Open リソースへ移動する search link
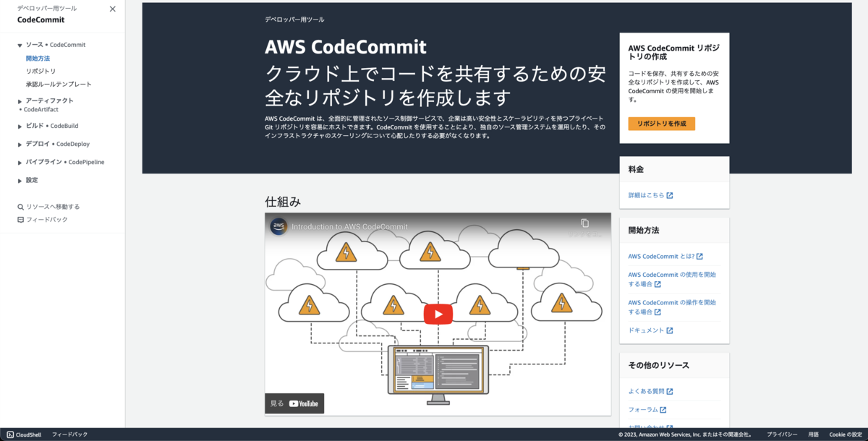Screen dimensions: 868x441 click(53, 207)
